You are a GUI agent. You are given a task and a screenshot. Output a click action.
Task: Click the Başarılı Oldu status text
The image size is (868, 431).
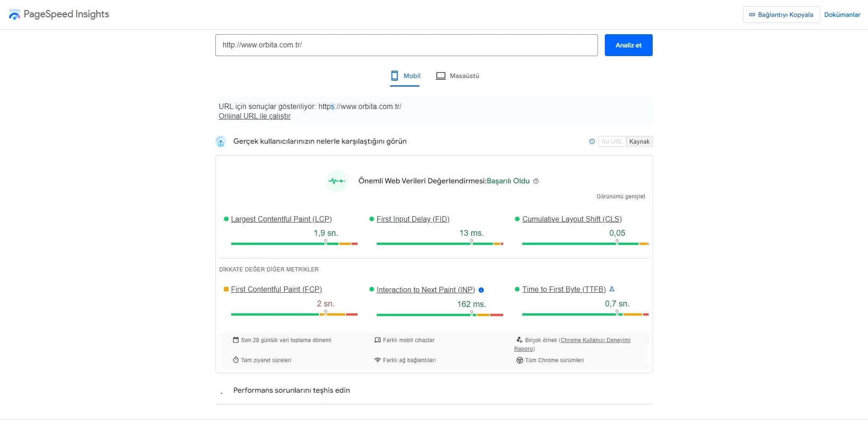pos(508,181)
